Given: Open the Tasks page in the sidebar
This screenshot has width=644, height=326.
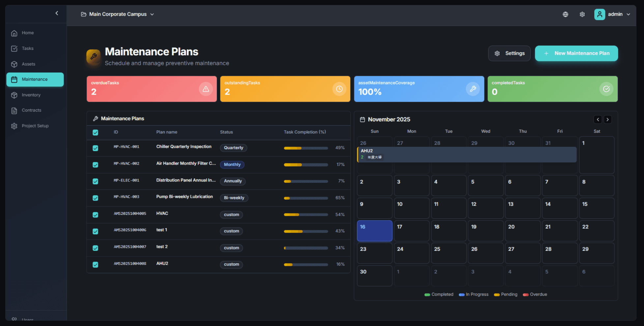Looking at the screenshot, I should [14, 48].
